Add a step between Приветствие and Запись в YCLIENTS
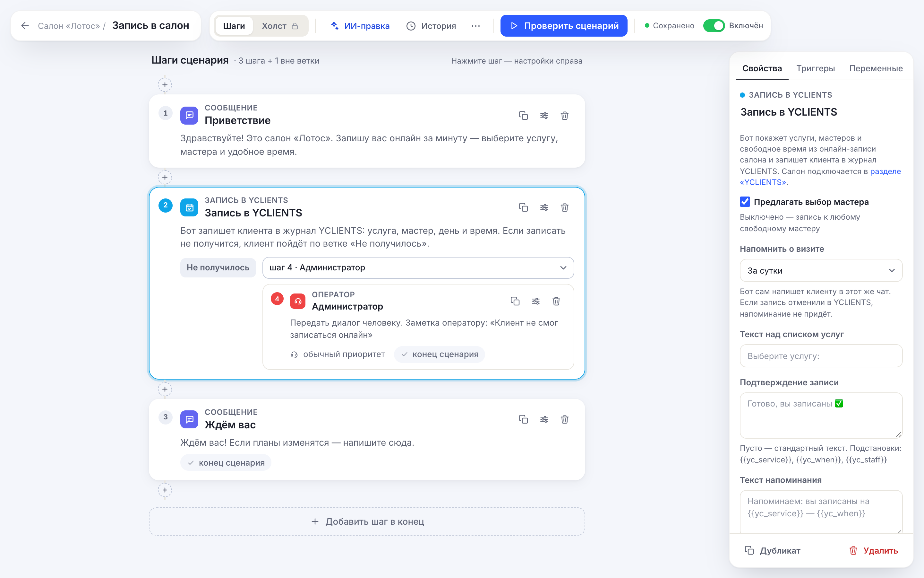Screen dimensions: 924x578 tap(165, 177)
